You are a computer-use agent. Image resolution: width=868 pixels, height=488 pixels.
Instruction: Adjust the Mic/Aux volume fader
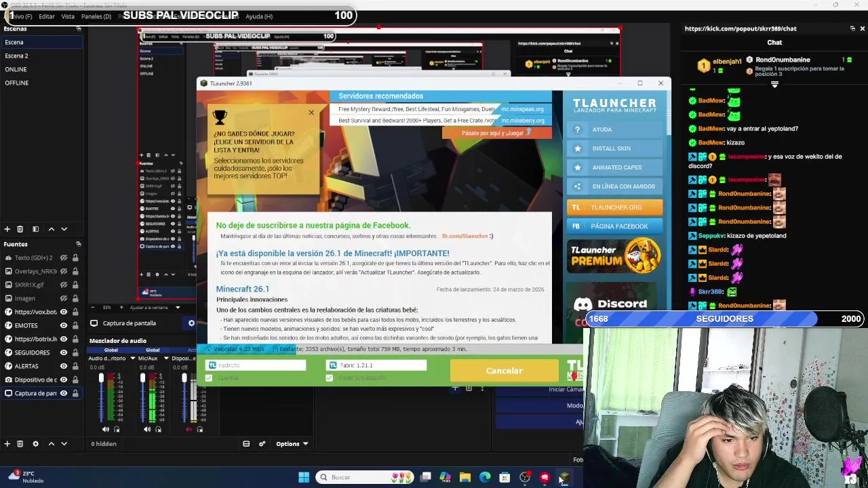(142, 378)
